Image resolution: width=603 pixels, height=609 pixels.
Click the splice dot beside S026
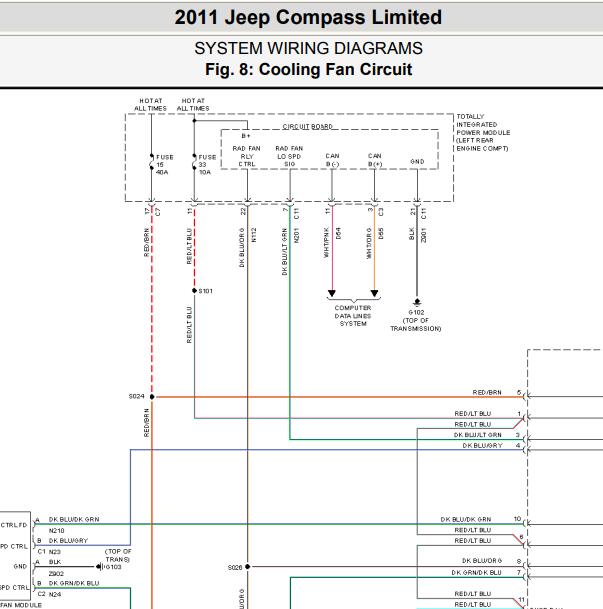[247, 567]
